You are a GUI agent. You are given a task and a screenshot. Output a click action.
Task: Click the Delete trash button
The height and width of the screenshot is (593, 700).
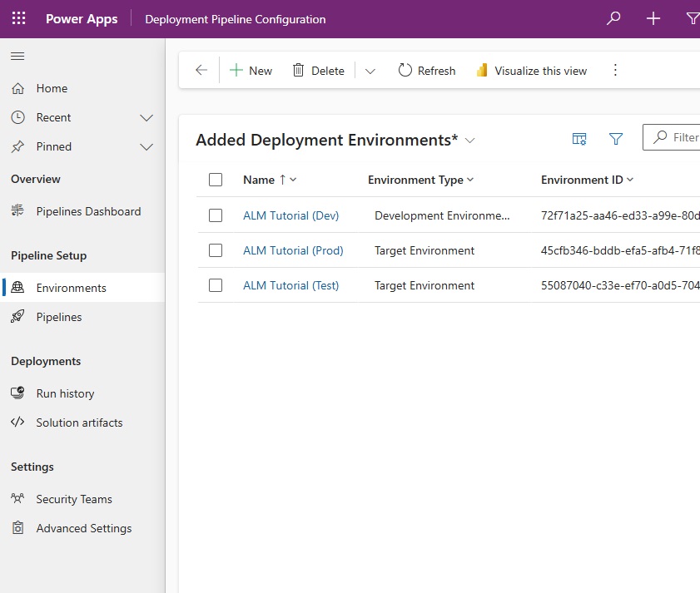click(318, 71)
